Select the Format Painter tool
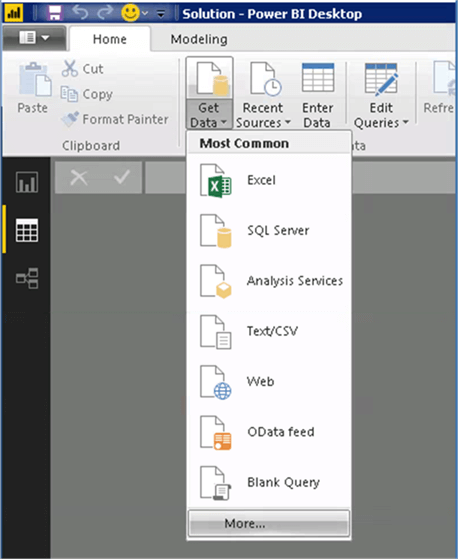This screenshot has height=559, width=458. (114, 119)
